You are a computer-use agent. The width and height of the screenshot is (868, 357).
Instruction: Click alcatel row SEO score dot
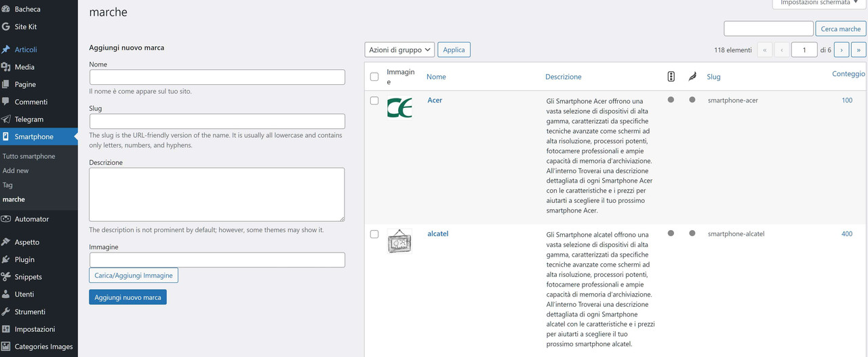(x=671, y=233)
